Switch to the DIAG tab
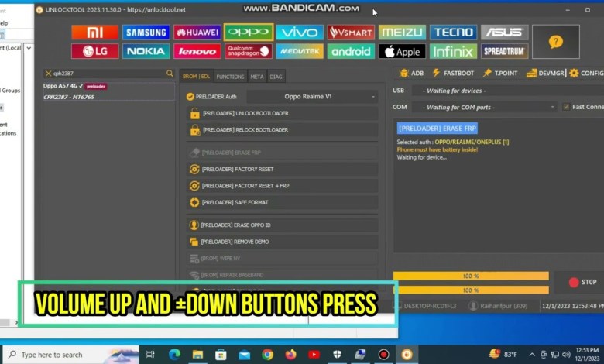 [276, 77]
